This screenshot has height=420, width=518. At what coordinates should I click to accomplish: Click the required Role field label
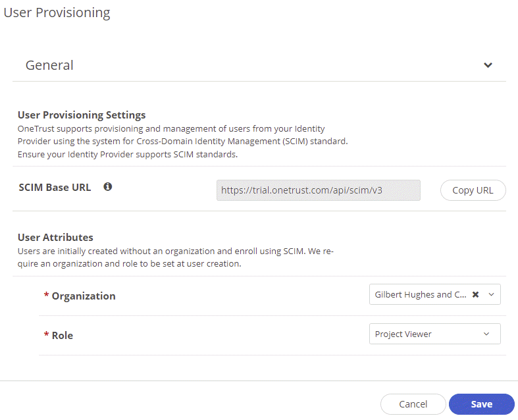coord(62,336)
